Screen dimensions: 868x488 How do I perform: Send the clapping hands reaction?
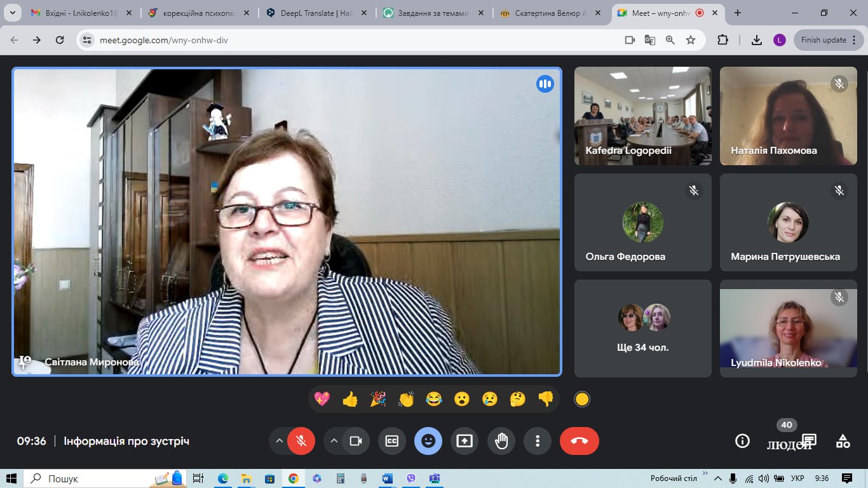[406, 399]
